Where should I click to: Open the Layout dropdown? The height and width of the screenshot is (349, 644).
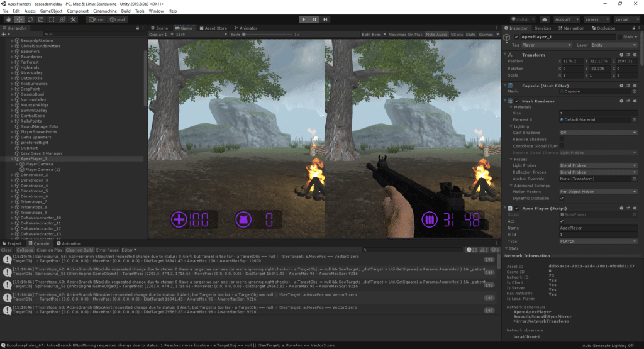pos(627,19)
